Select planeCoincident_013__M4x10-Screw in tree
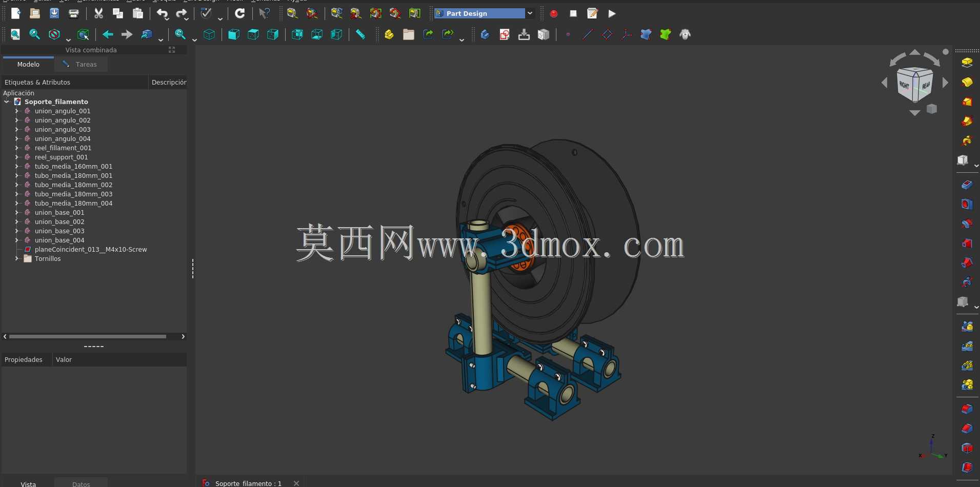Screen dimensions: 980x487 pyautogui.click(x=91, y=249)
